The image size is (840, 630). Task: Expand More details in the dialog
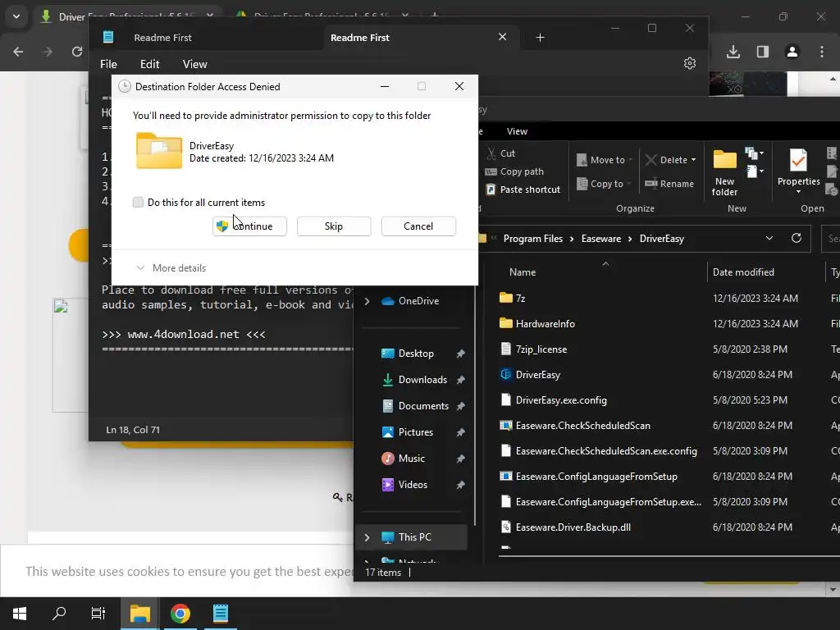(171, 268)
